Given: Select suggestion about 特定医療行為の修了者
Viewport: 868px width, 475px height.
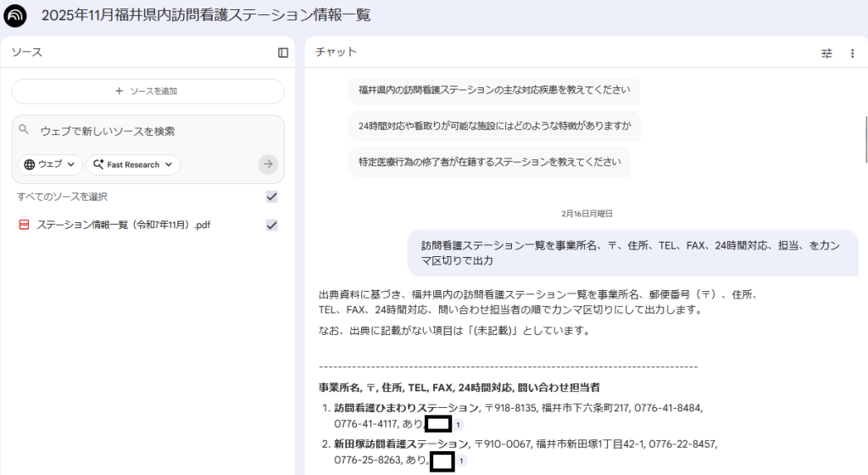Looking at the screenshot, I should tap(488, 161).
